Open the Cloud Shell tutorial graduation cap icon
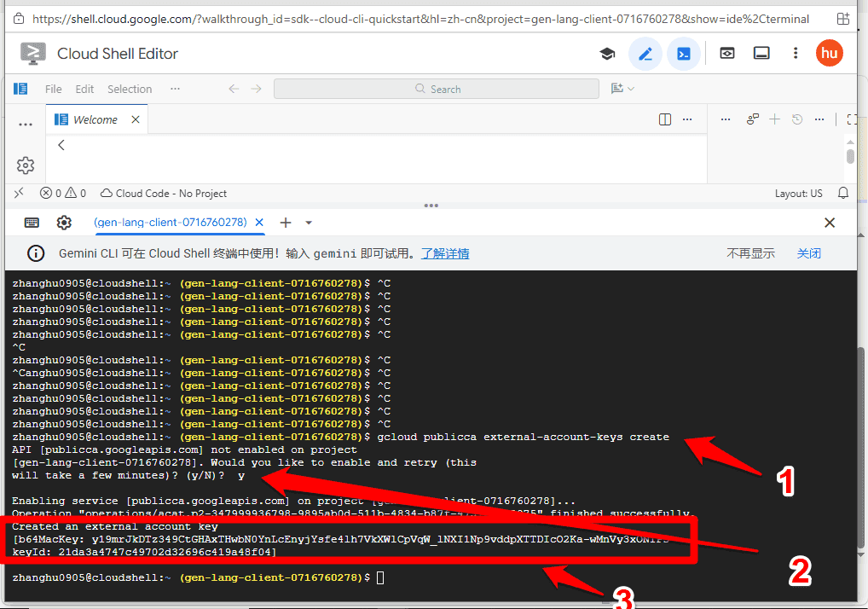The image size is (868, 609). tap(607, 54)
